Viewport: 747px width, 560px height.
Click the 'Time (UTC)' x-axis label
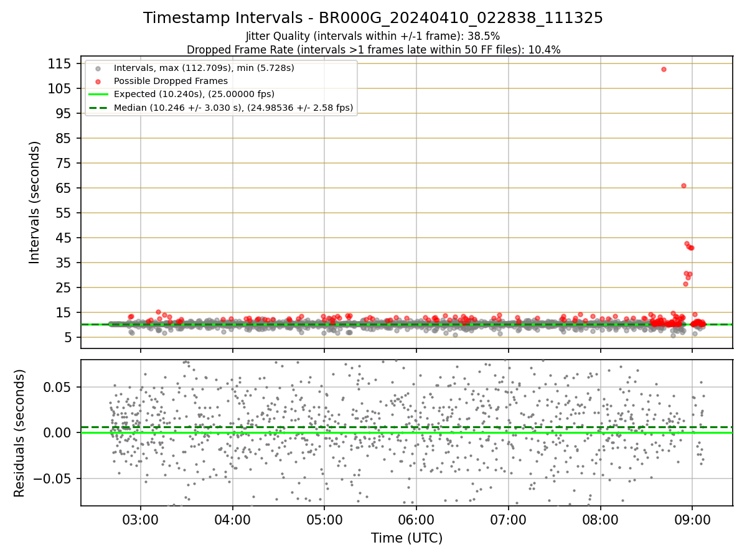click(406, 538)
